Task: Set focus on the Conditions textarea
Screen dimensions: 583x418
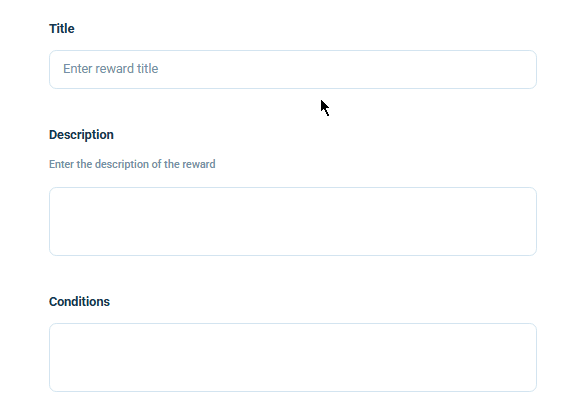Action: coord(293,357)
